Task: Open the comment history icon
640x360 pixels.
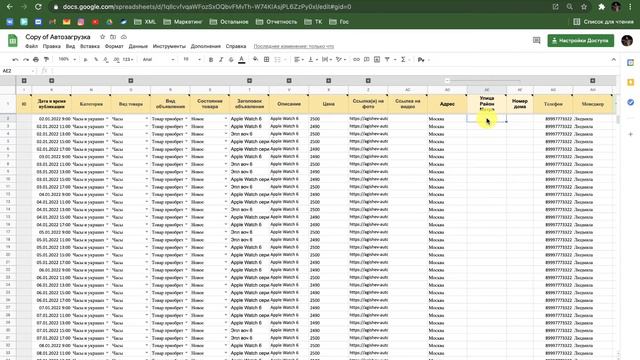Action: tap(536, 40)
